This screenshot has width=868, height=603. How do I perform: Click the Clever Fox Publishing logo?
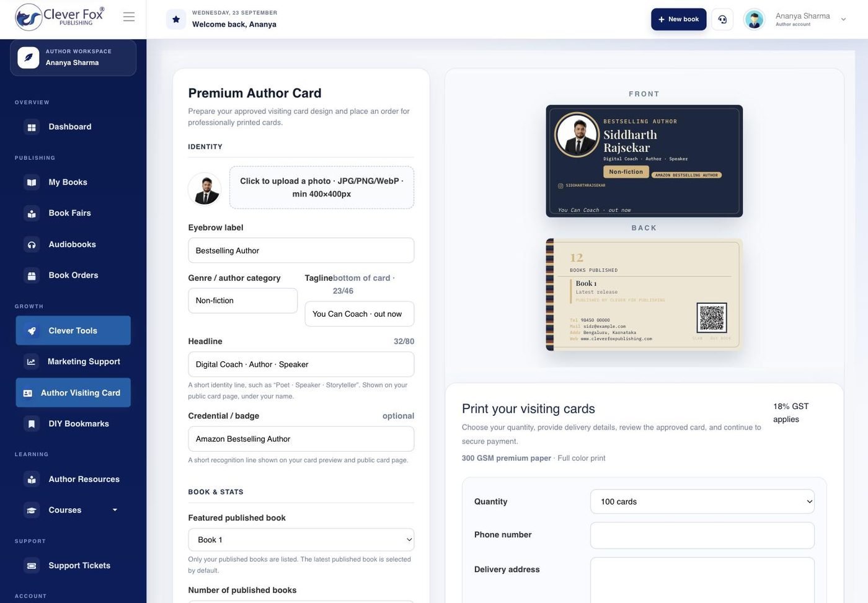[x=60, y=17]
